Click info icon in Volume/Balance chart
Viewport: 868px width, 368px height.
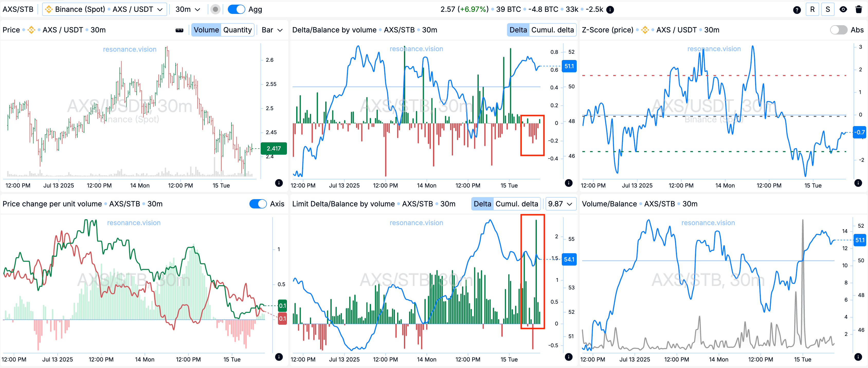[x=858, y=357]
